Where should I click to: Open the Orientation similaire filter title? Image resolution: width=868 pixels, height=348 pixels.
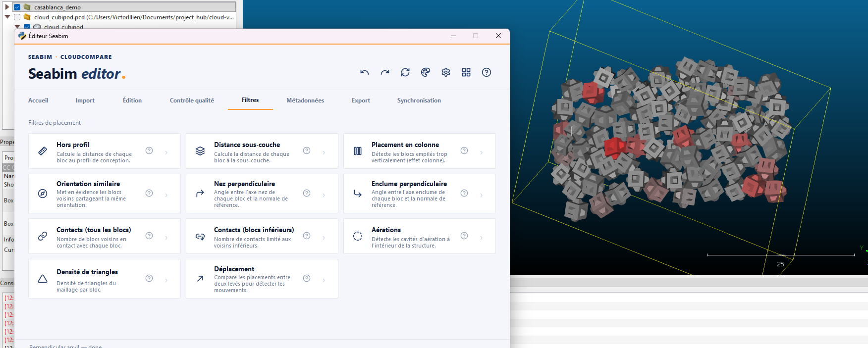[x=88, y=184]
